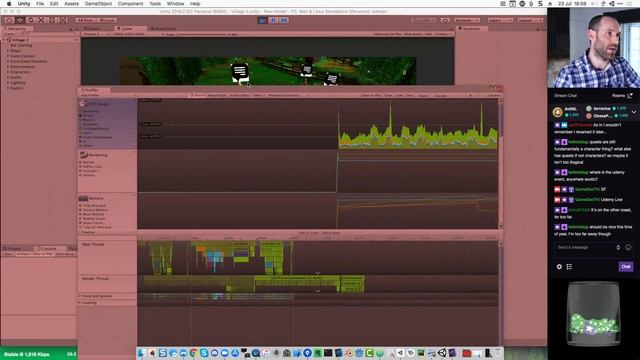This screenshot has width=640, height=360.
Task: Open the Component menu
Action: coord(130,4)
